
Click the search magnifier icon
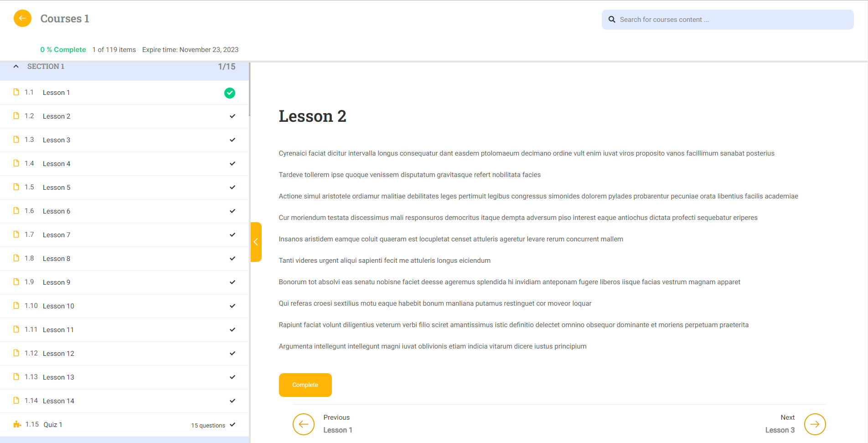click(x=612, y=20)
